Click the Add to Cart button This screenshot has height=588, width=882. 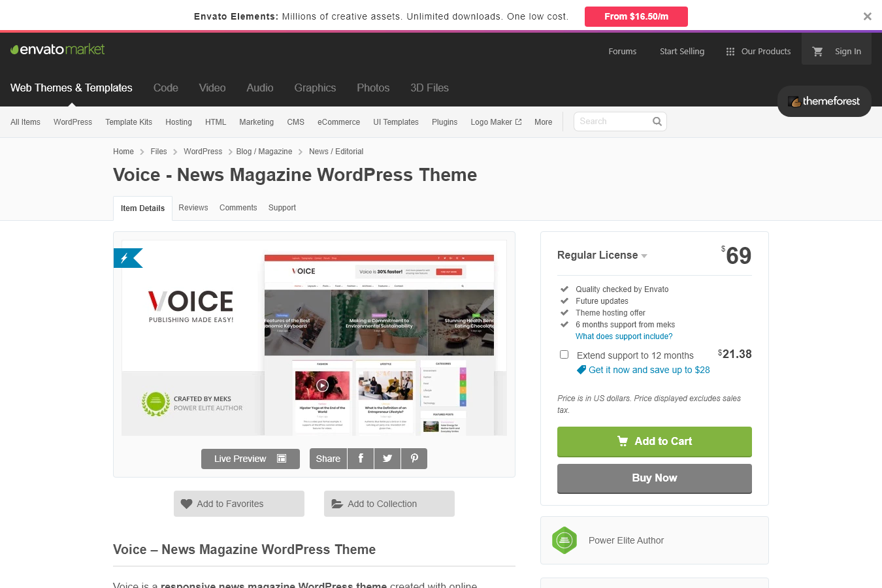[655, 442]
